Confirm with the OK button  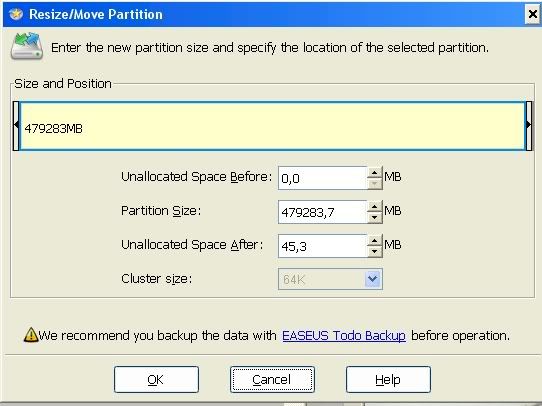pyautogui.click(x=156, y=379)
